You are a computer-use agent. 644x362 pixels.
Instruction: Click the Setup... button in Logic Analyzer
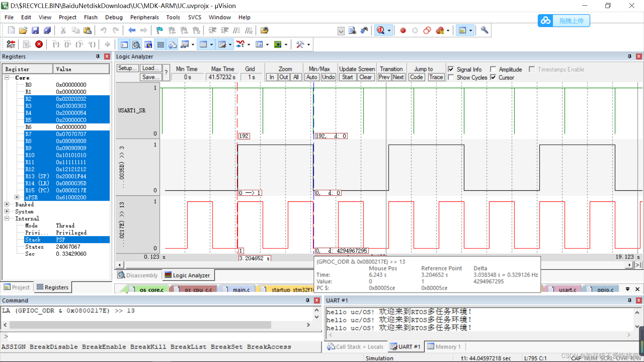127,68
